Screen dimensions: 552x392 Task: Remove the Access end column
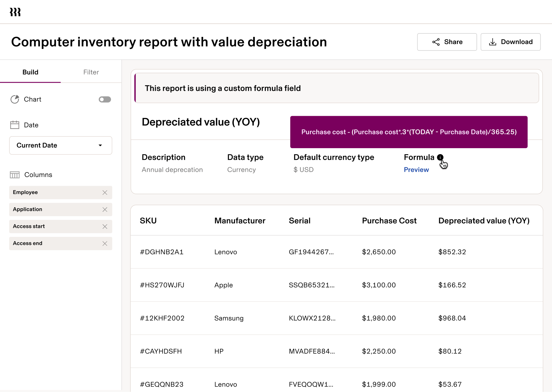coord(105,243)
